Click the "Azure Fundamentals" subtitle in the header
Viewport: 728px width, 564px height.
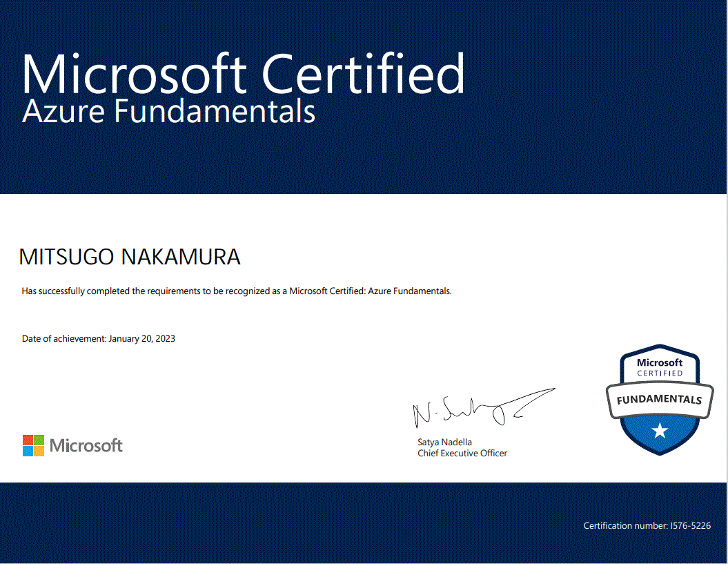point(168,112)
